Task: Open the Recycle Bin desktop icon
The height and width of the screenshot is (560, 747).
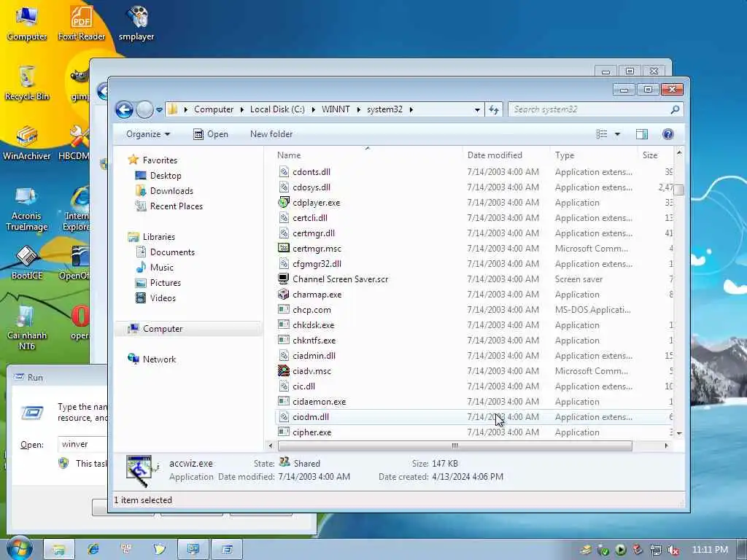Action: [27, 83]
